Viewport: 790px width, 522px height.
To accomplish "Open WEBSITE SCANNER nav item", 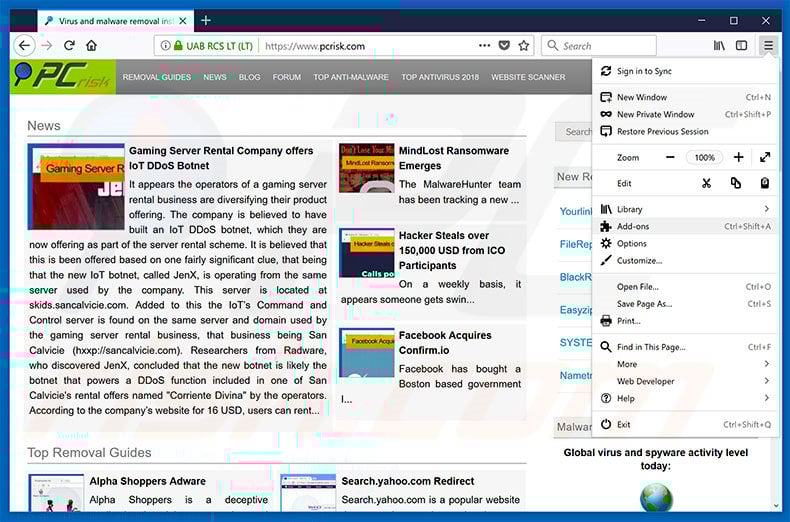I will 528,77.
